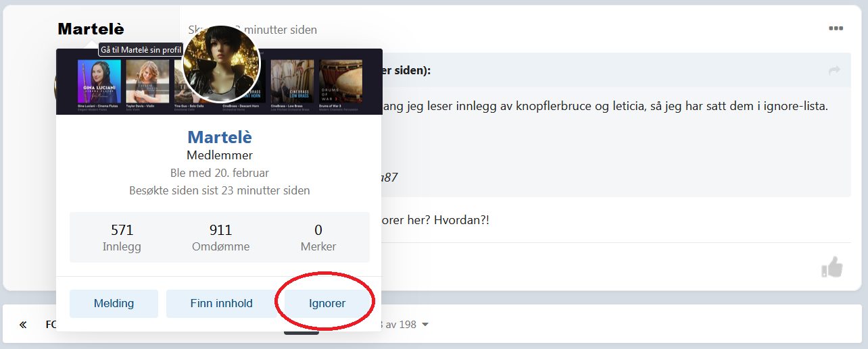The height and width of the screenshot is (349, 868).
Task: Click the 0 Merker statistic
Action: [318, 237]
